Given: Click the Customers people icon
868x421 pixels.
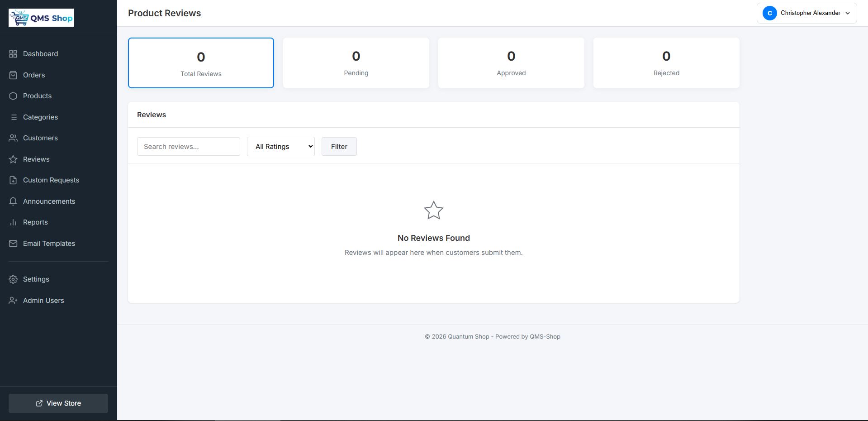Looking at the screenshot, I should coord(13,138).
